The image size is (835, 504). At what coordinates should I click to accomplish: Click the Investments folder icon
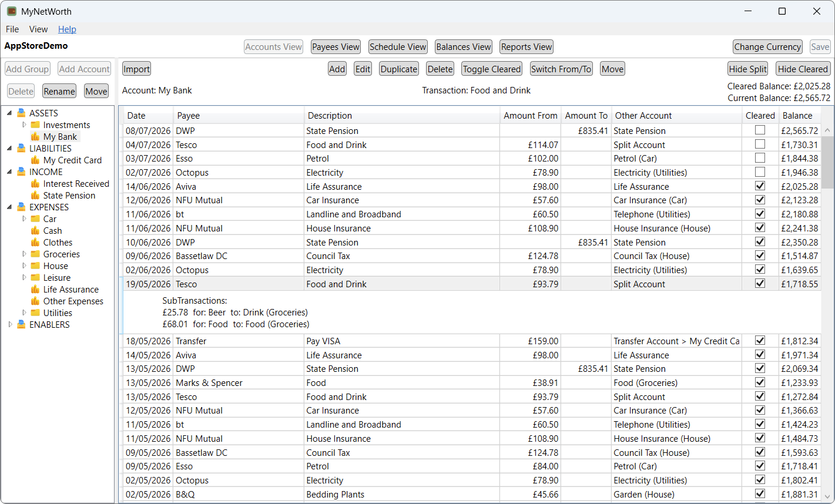(35, 125)
